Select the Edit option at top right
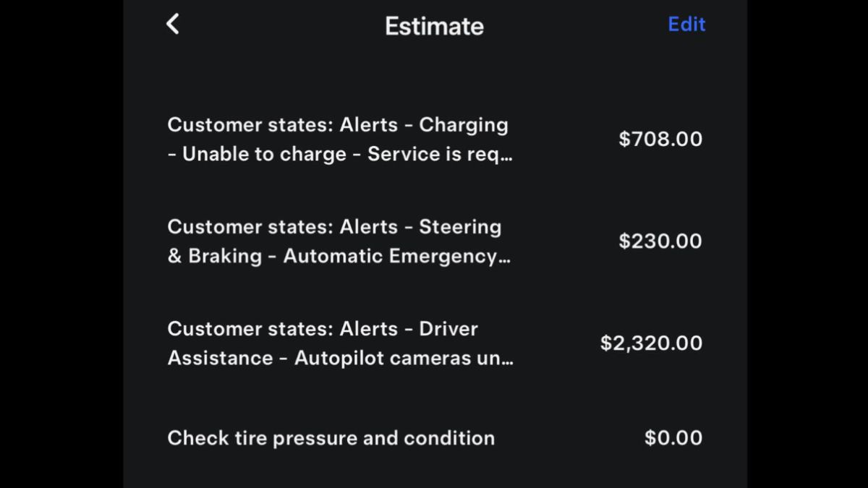Viewport: 868px width, 488px height. 686,24
